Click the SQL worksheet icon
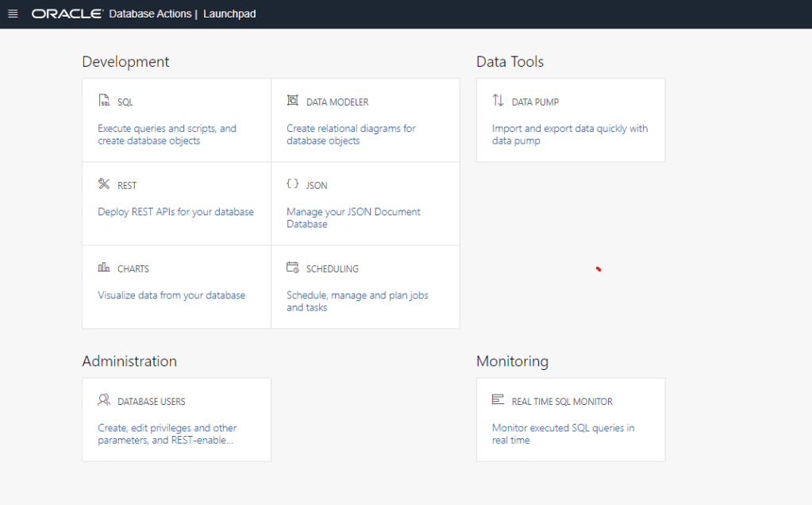 click(104, 101)
